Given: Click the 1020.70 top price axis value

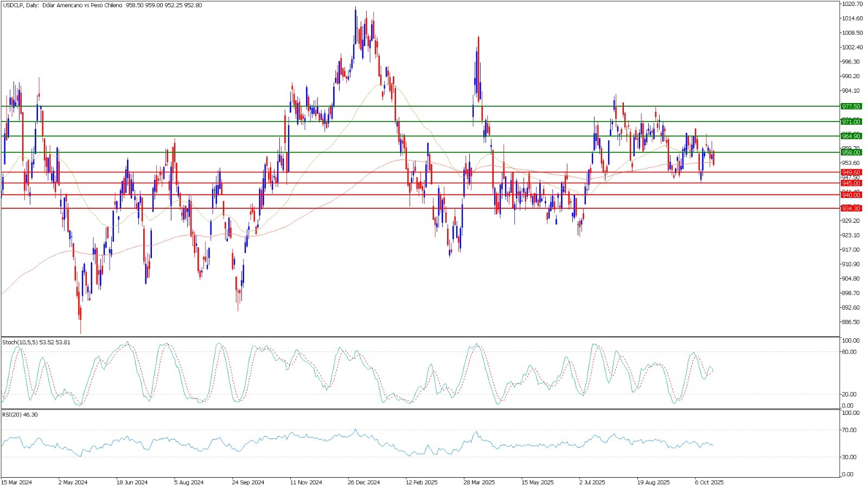Looking at the screenshot, I should coord(852,4).
